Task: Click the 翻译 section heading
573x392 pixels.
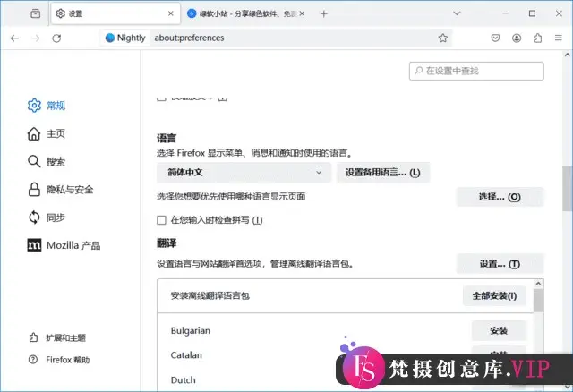Action: tap(167, 243)
